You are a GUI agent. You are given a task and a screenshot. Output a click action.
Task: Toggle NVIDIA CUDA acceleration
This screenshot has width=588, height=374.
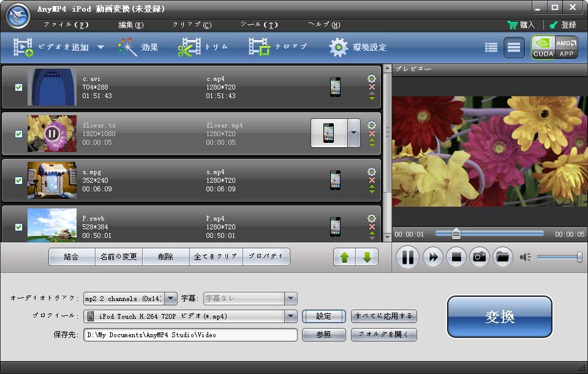click(x=543, y=47)
